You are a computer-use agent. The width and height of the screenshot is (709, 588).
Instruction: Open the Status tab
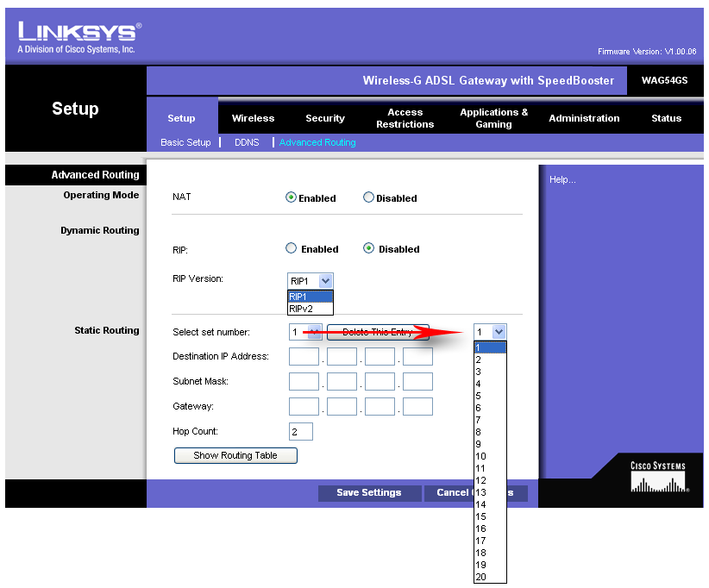pos(666,118)
